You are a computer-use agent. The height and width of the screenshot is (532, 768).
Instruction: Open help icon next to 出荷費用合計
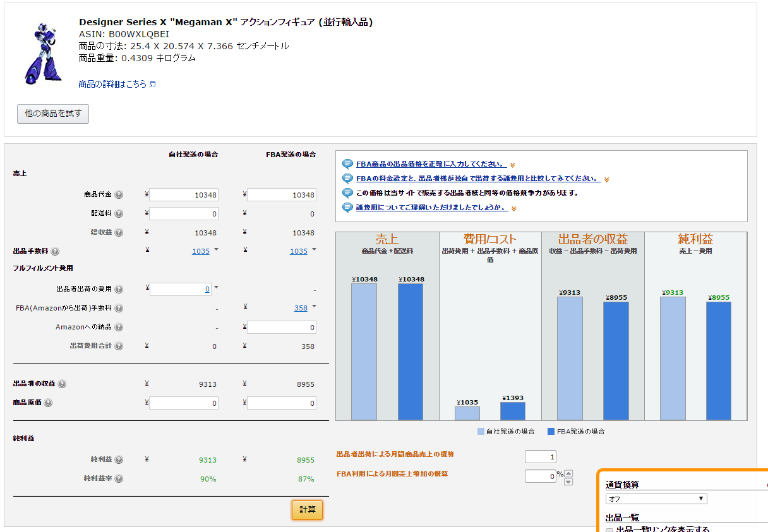tap(119, 346)
